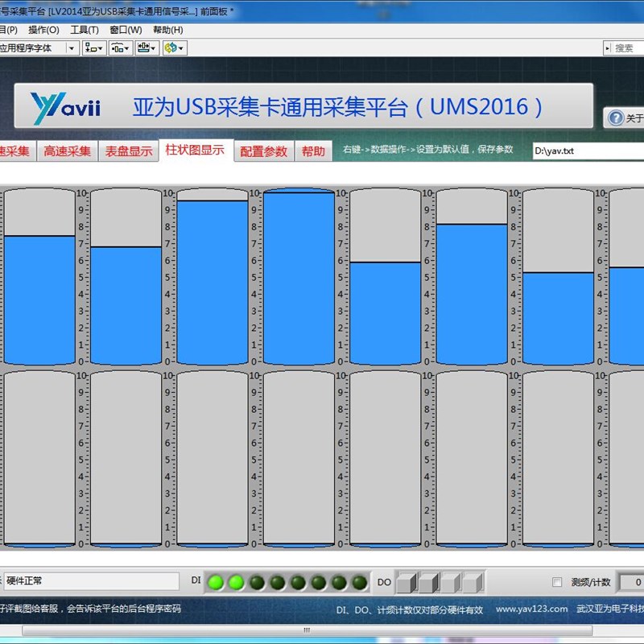The height and width of the screenshot is (644, 644).
Task: Open the www.yav123.com link
Action: [x=531, y=609]
